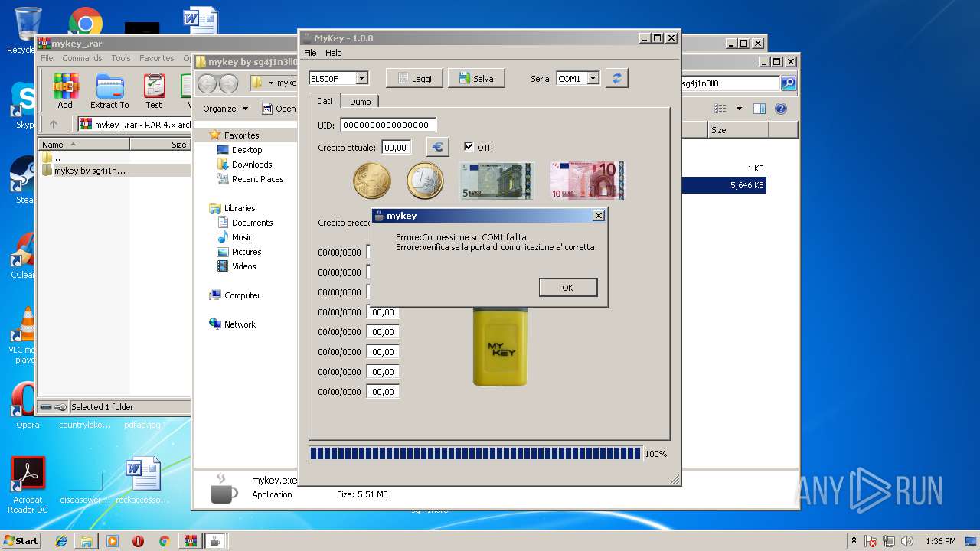Select Recent Places in Explorer sidebar
Viewport: 980px width, 551px height.
(257, 179)
